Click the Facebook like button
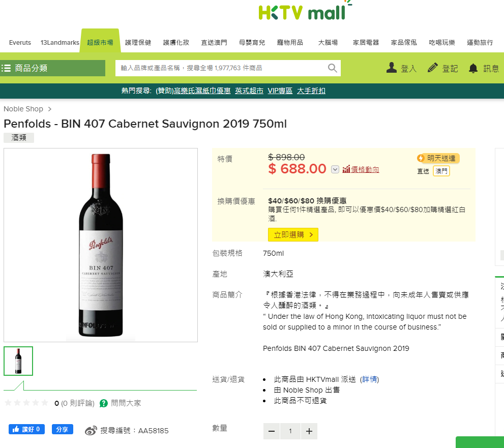504x448 pixels. click(26, 429)
